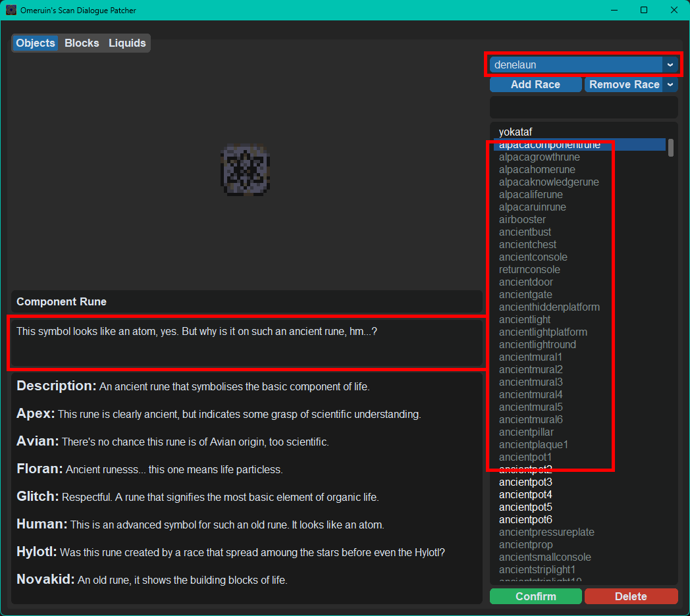Screen dimensions: 690x616
Task: Expand the Remove Race dropdown arrow
Action: (x=670, y=84)
